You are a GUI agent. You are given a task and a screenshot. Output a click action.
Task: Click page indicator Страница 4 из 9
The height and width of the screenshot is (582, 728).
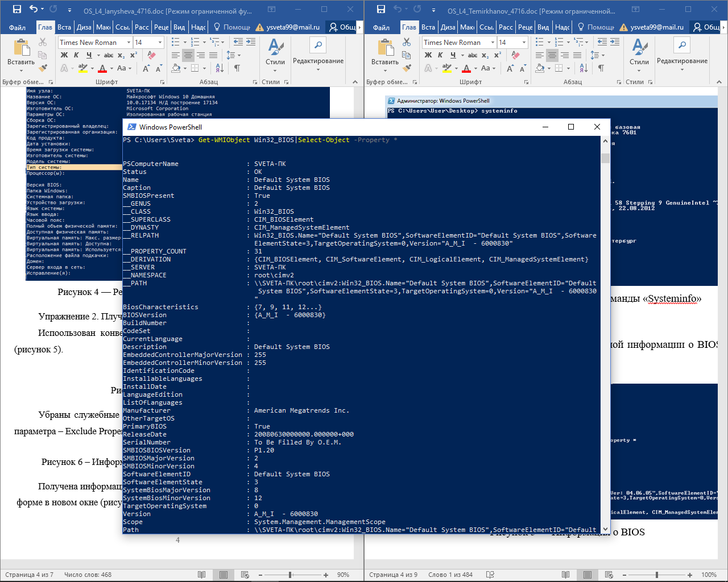click(x=393, y=575)
